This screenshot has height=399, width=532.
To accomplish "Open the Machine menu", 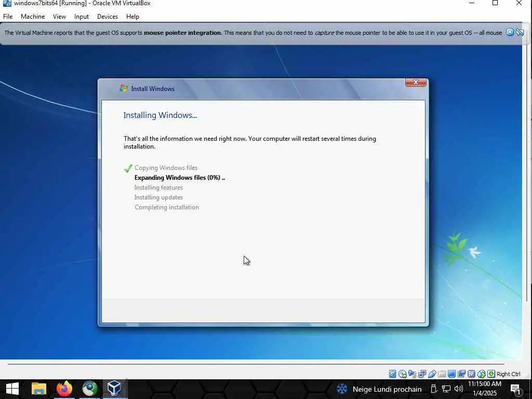I will coord(33,17).
